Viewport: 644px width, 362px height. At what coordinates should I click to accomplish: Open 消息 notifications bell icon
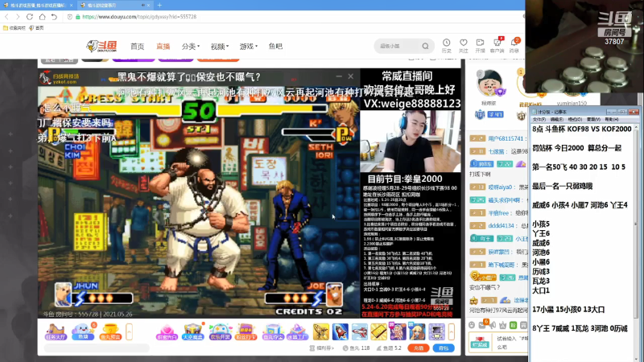coord(514,46)
